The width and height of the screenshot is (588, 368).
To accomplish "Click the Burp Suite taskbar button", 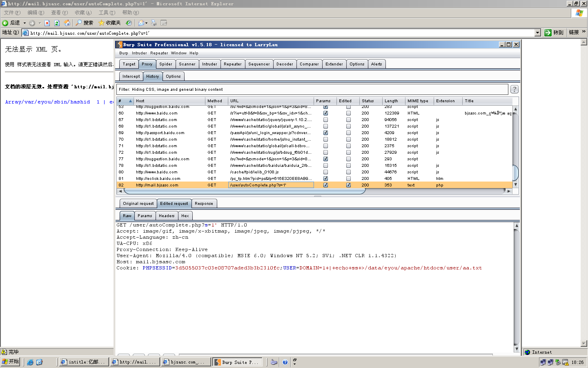I will [236, 362].
